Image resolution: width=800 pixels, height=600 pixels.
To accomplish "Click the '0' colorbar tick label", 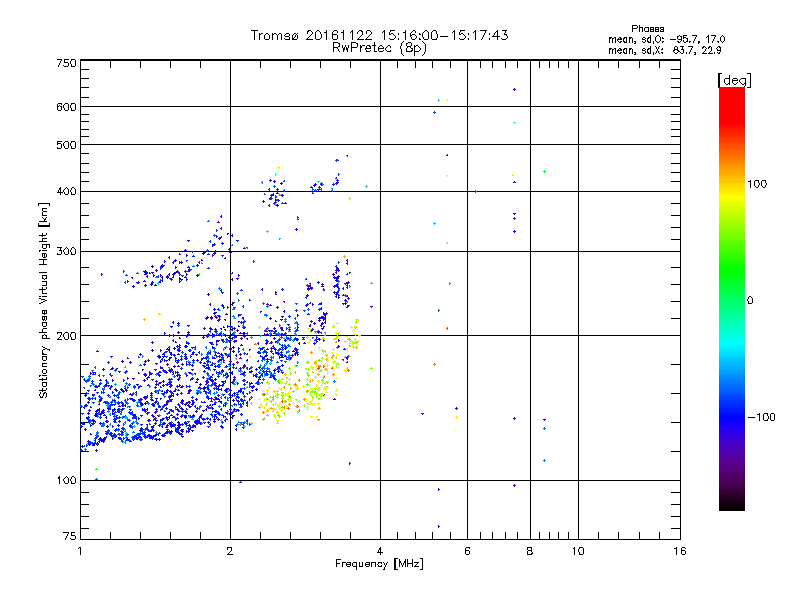I will click(750, 301).
